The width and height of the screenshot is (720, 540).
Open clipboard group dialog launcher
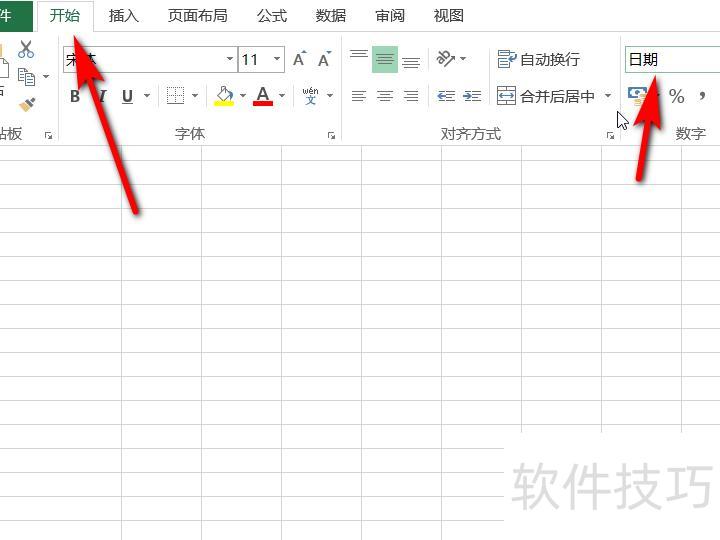click(x=49, y=135)
